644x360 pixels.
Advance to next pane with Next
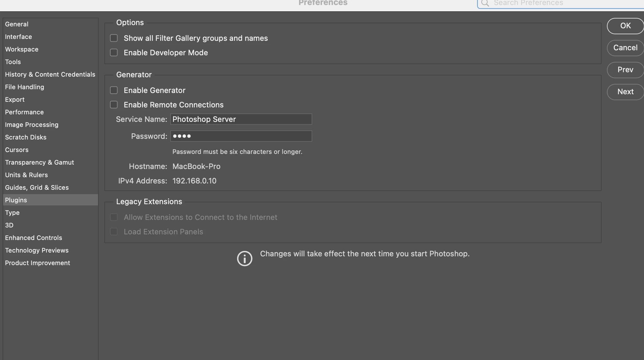pyautogui.click(x=625, y=92)
